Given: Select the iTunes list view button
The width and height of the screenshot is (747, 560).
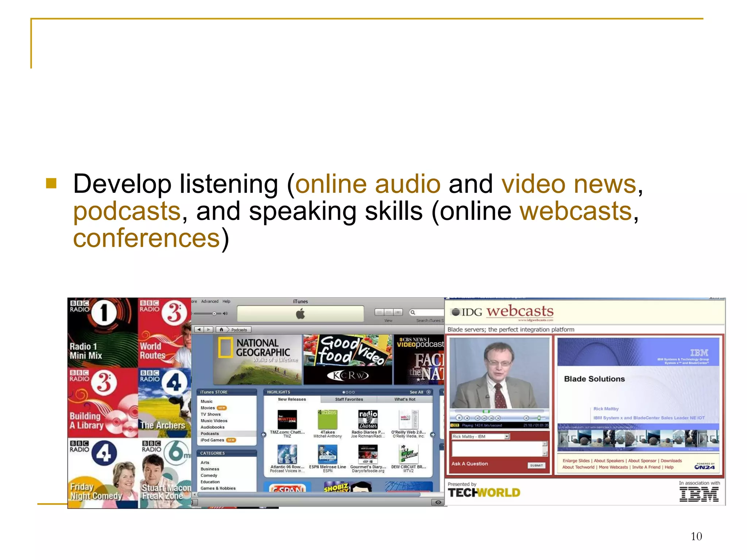Looking at the screenshot, I should [379, 312].
